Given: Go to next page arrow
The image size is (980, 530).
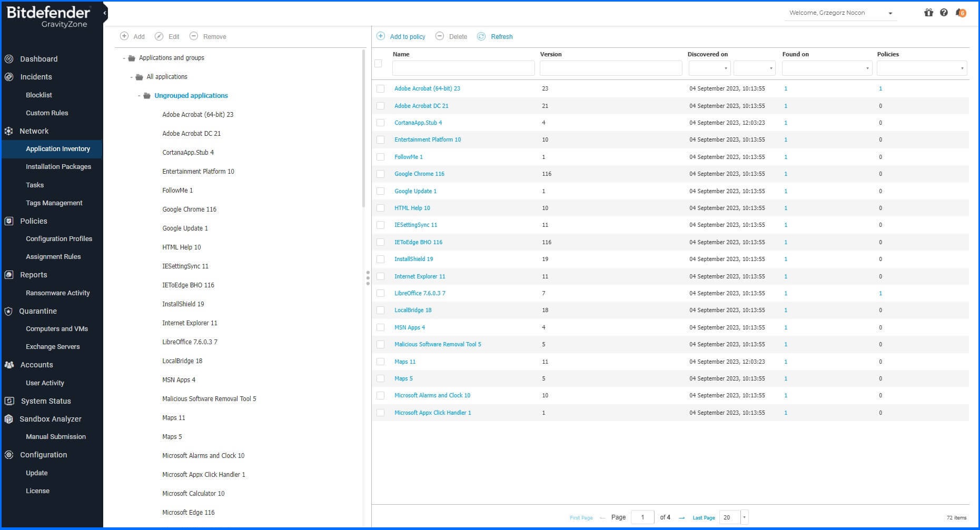Looking at the screenshot, I should [x=682, y=518].
